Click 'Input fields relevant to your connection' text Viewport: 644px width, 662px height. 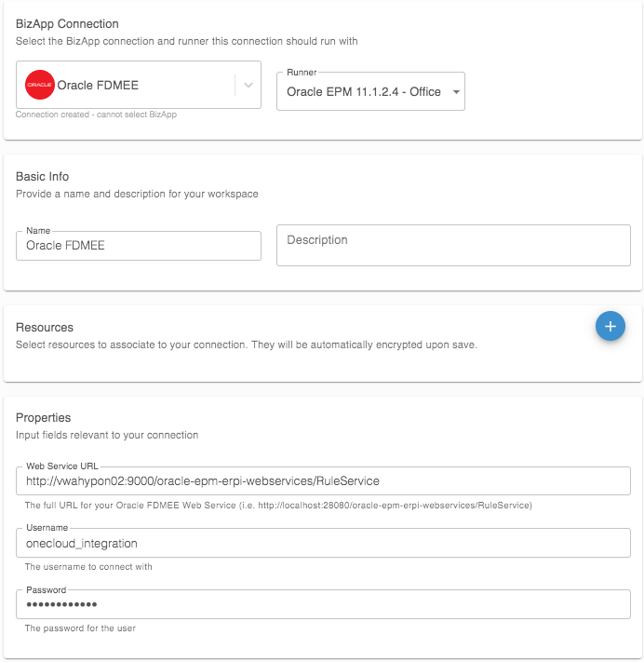click(x=107, y=436)
